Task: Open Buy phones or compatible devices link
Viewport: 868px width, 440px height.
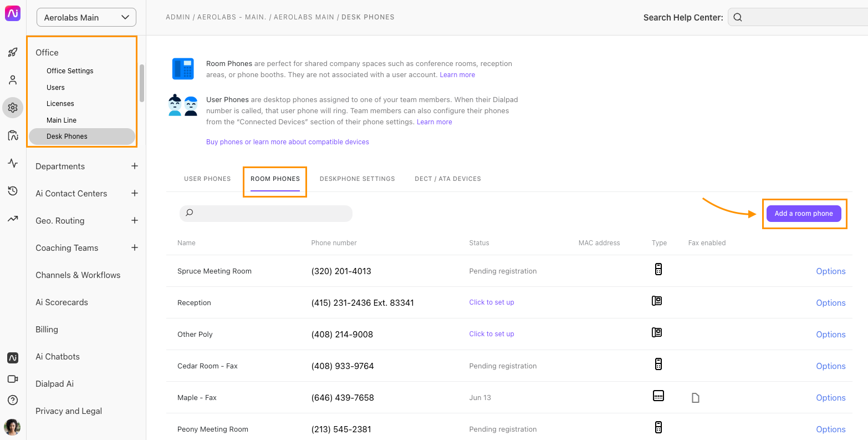Action: pos(288,142)
